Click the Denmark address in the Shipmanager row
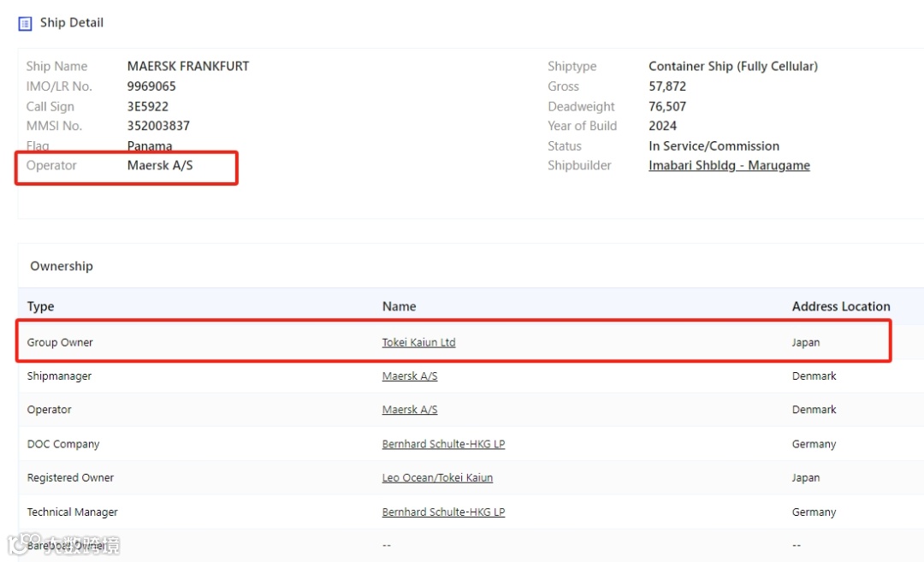This screenshot has width=924, height=562. [814, 376]
